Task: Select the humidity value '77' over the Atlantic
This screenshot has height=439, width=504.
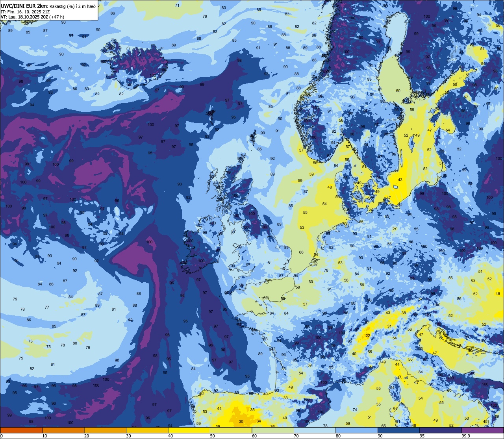Action: click(47, 307)
